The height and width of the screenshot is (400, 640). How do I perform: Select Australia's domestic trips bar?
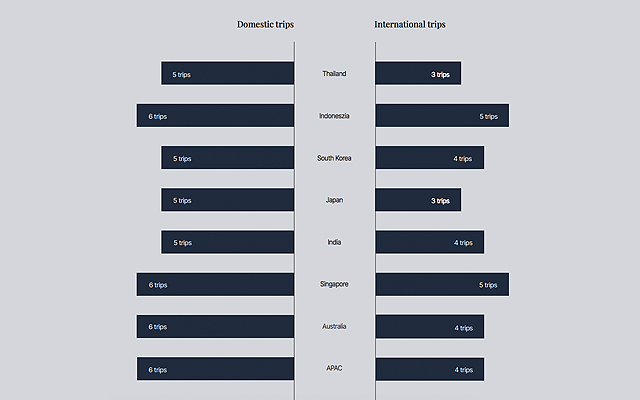[216, 327]
